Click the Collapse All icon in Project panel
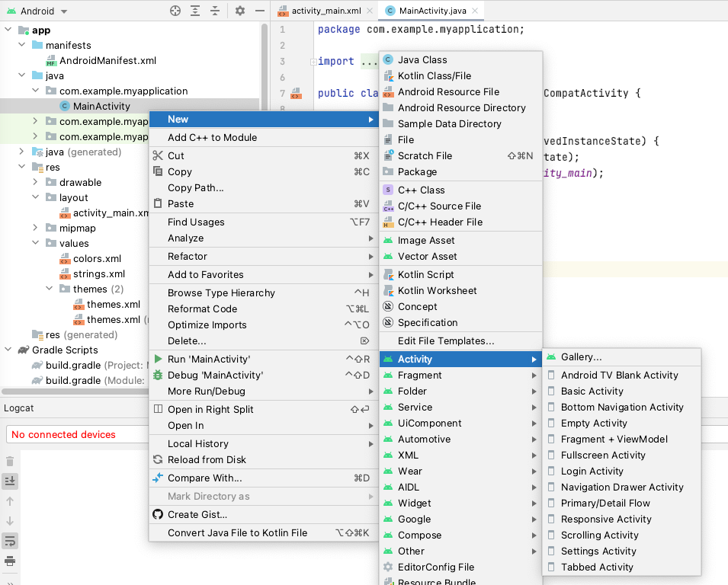 [216, 11]
